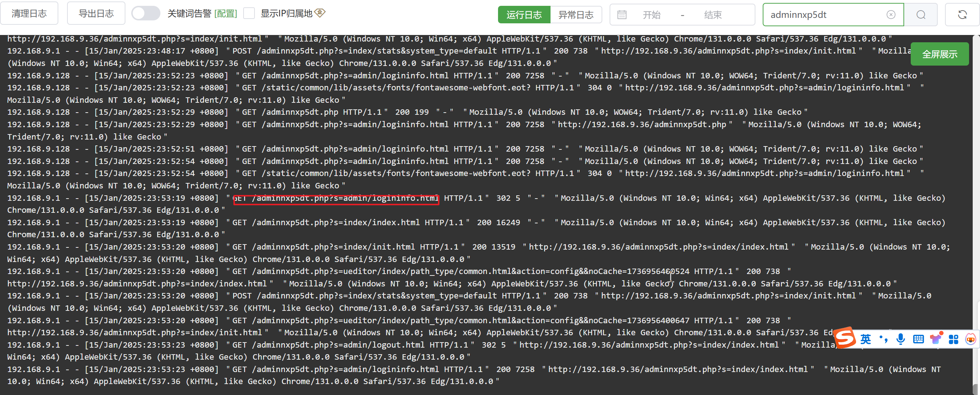980x395 pixels.
Task: Click the 导出日志 button
Action: pyautogui.click(x=96, y=14)
